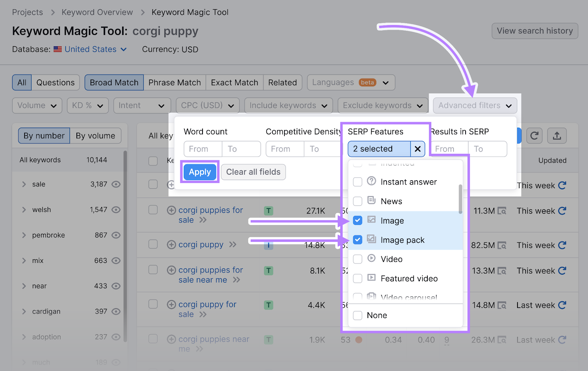Open the Intent filter dropdown
The width and height of the screenshot is (588, 371).
click(x=142, y=106)
